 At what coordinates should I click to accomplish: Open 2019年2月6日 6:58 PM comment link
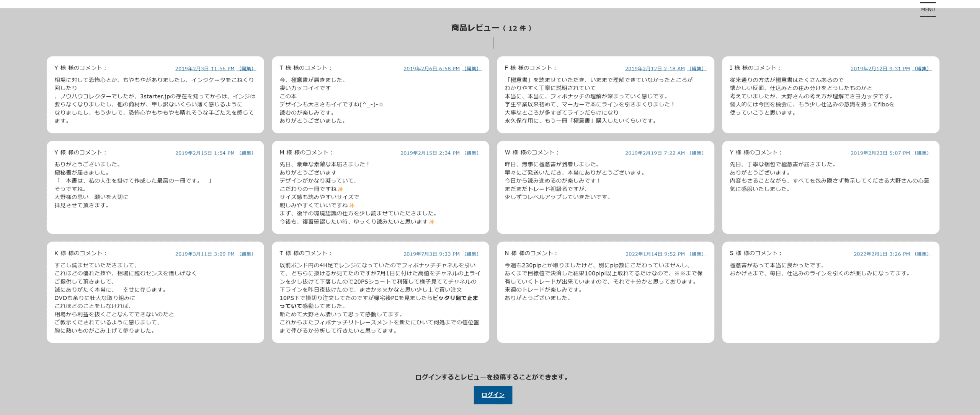click(431, 69)
